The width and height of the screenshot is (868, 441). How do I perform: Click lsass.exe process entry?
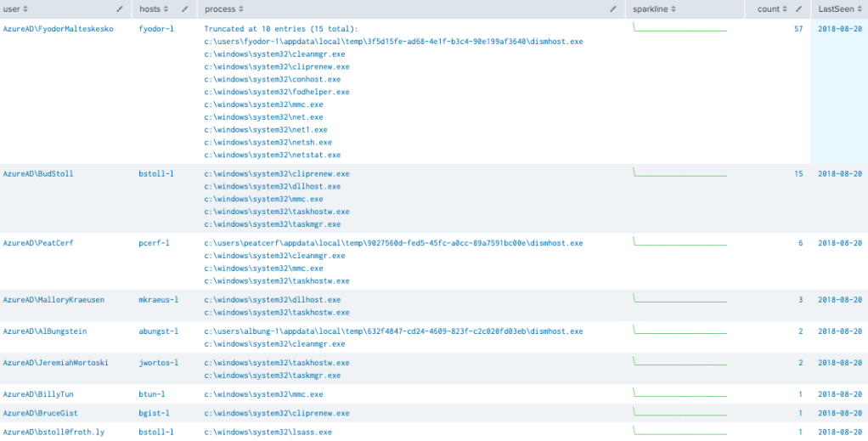click(x=268, y=433)
